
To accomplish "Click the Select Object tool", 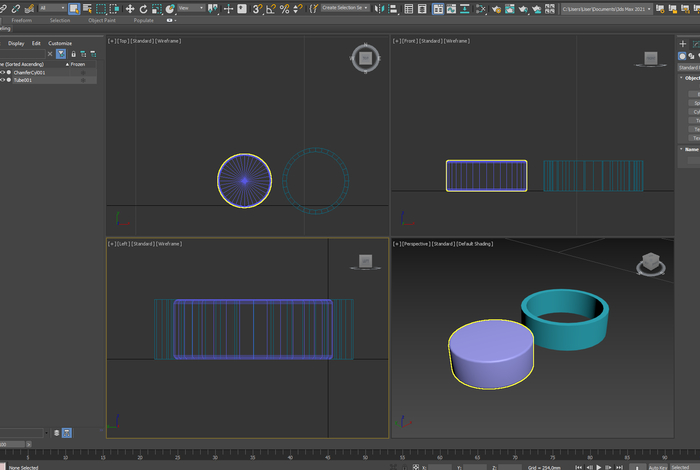I will [x=74, y=8].
